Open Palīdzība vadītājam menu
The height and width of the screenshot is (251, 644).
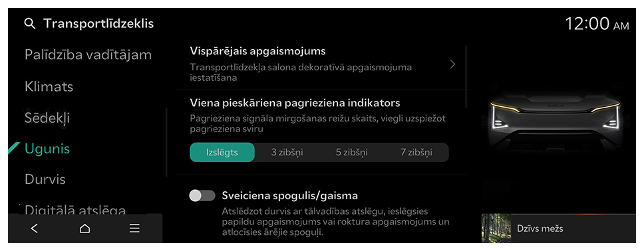88,54
